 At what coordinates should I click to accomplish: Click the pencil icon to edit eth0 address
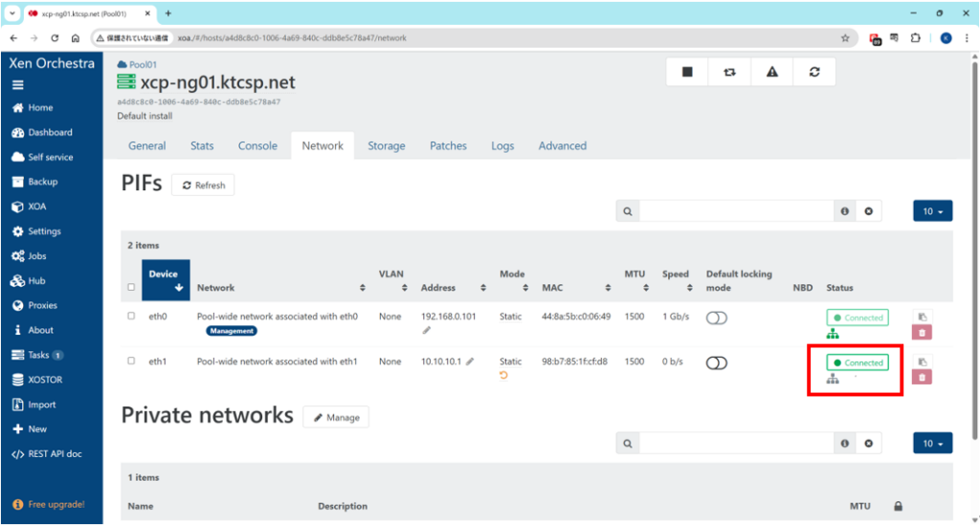[427, 331]
